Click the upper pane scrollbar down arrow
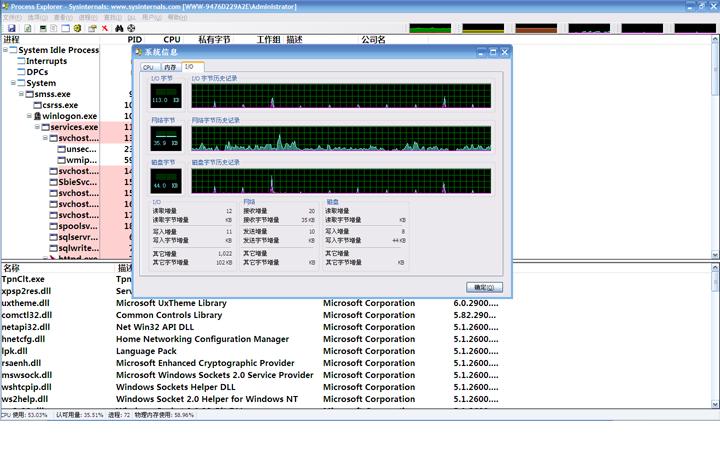Screen dimensions: 720x450 point(715,254)
